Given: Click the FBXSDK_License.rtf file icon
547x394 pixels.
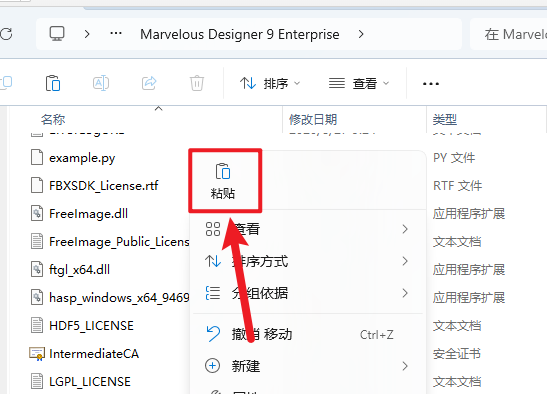Looking at the screenshot, I should click(37, 185).
